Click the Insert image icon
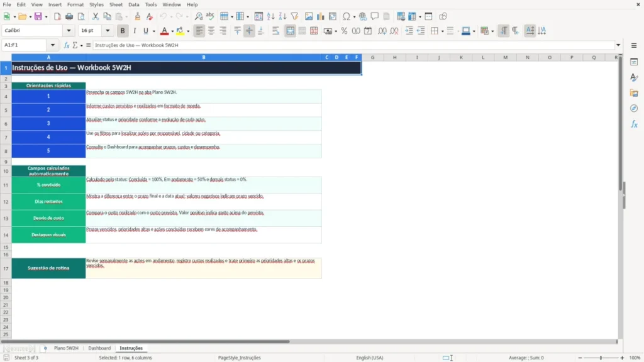Viewport: 644px width, 362px height. click(309, 16)
